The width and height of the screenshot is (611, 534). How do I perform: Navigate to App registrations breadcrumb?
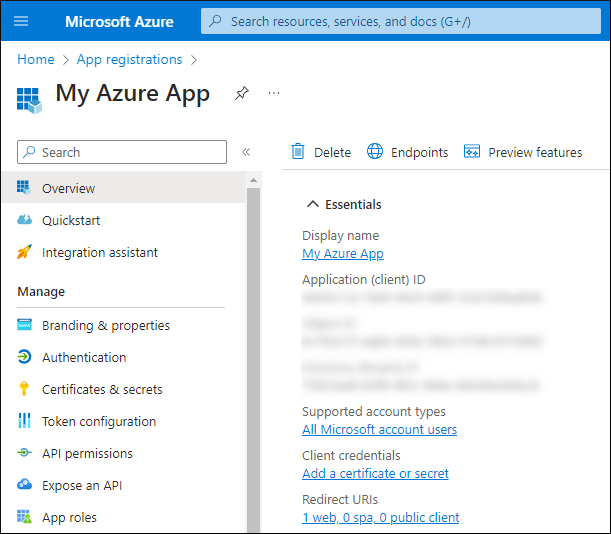point(129,59)
